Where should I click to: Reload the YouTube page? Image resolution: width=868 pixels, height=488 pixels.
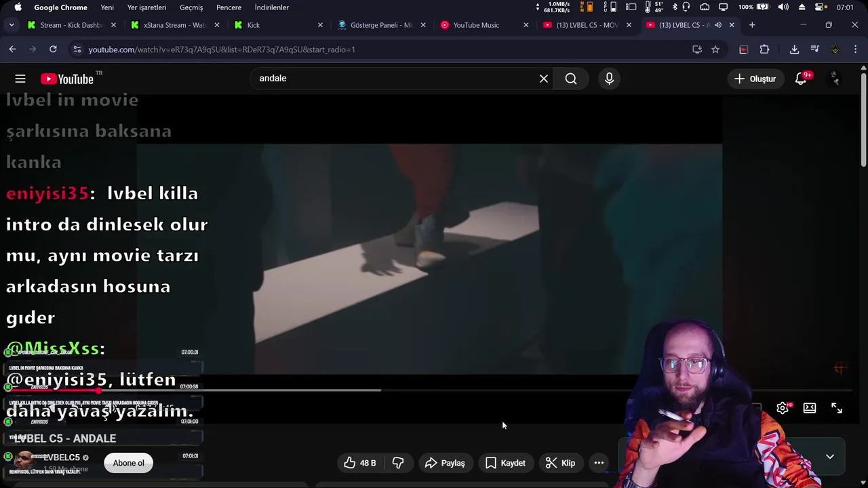pos(53,49)
